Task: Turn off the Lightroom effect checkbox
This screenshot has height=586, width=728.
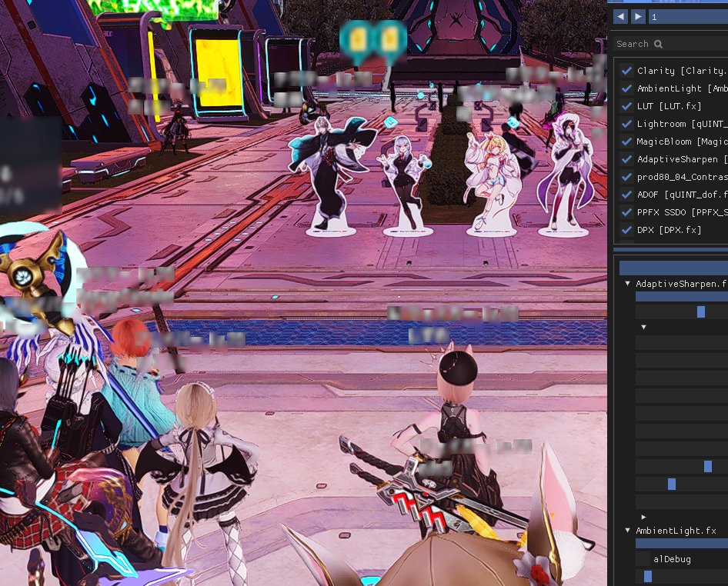Action: coord(626,124)
